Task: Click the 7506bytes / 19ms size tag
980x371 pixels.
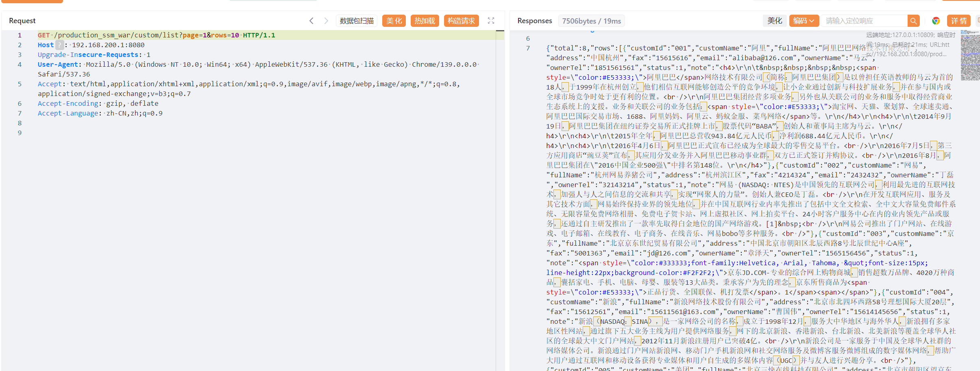Action: tap(591, 21)
